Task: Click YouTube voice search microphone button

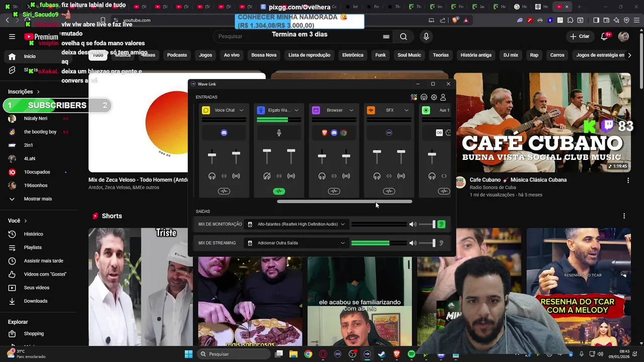Action: tap(426, 36)
